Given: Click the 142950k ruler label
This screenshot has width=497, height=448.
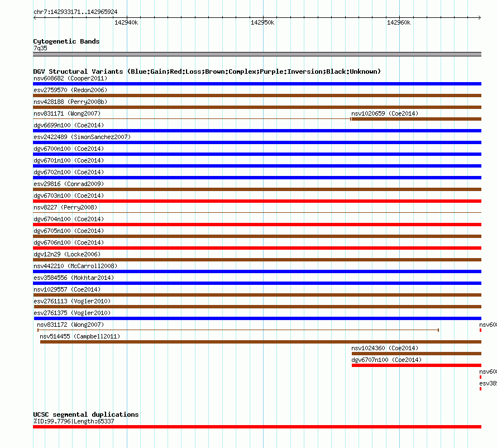Looking at the screenshot, I should tap(262, 22).
